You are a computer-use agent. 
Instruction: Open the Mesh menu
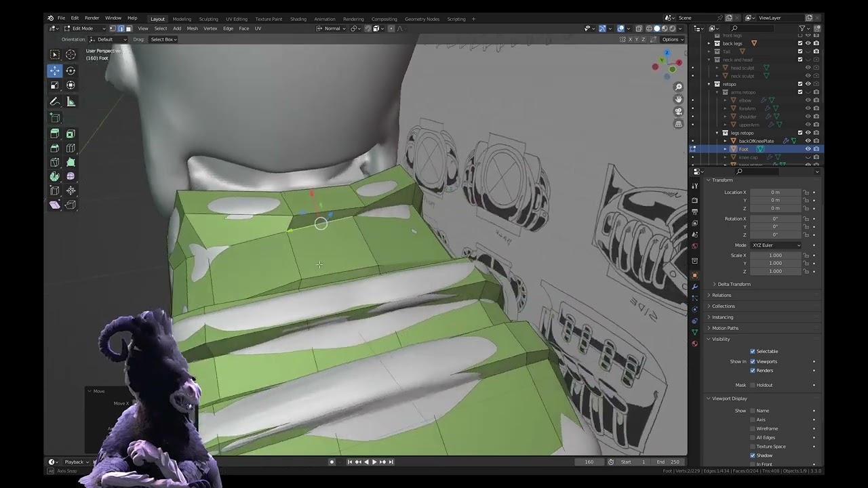click(x=193, y=28)
